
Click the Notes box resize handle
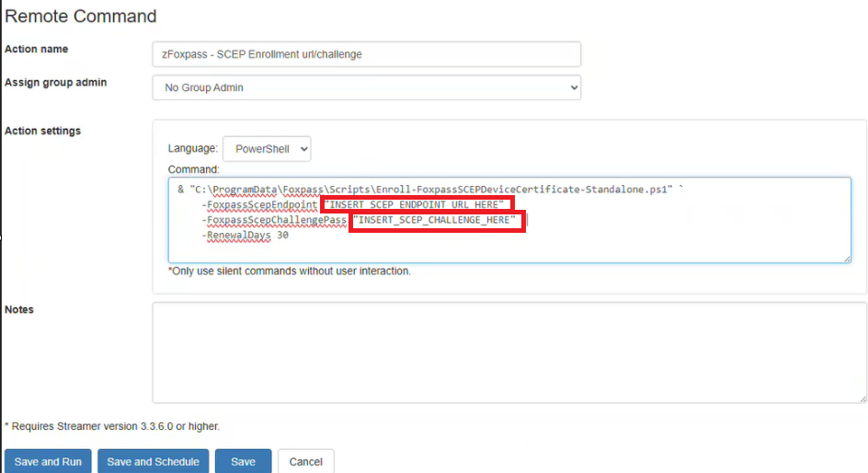click(862, 398)
